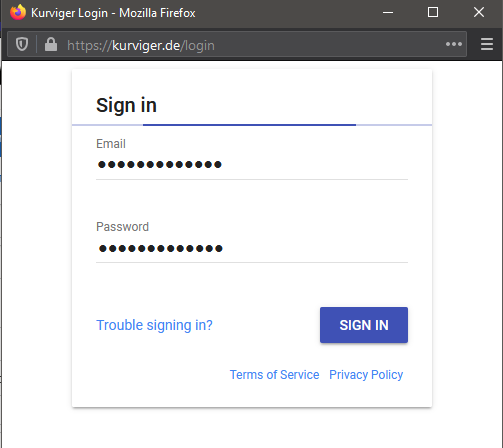The image size is (503, 448).
Task: Open the Trouble signing in? link
Action: tap(154, 325)
